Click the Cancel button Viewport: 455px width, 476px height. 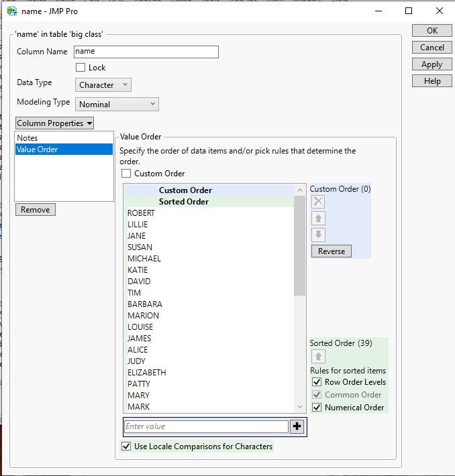point(432,48)
